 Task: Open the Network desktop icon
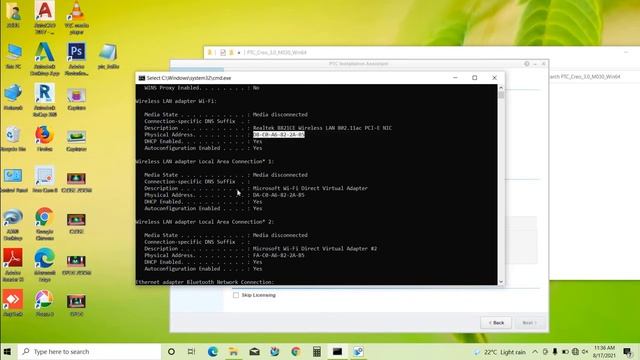tap(13, 97)
